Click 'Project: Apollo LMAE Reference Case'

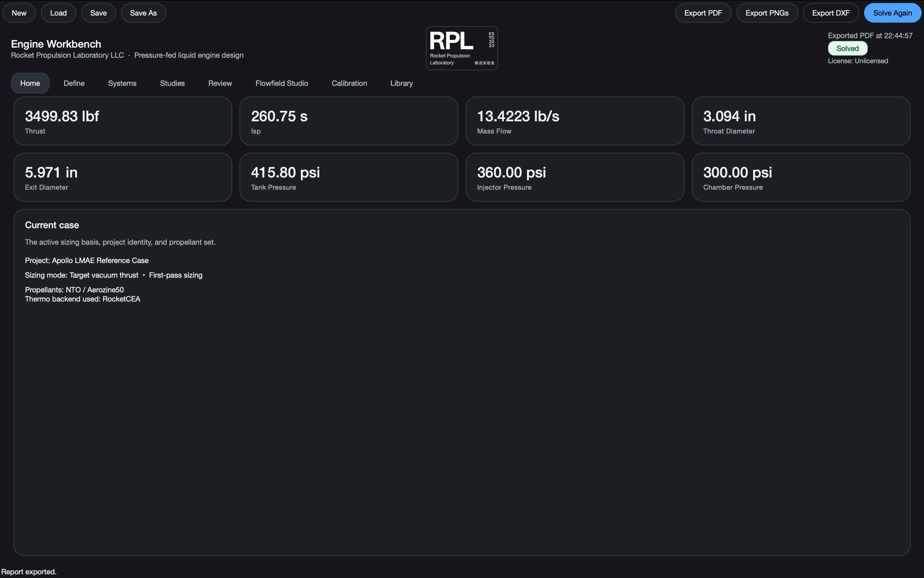coord(87,260)
